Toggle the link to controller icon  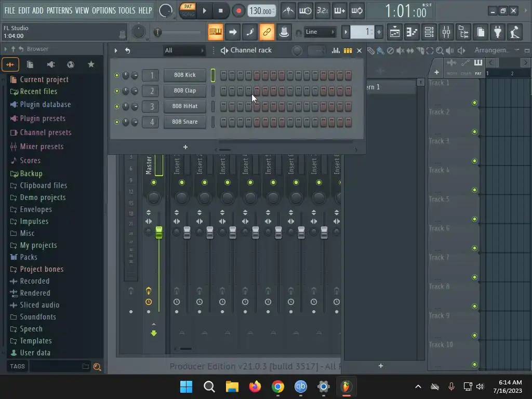point(267,32)
